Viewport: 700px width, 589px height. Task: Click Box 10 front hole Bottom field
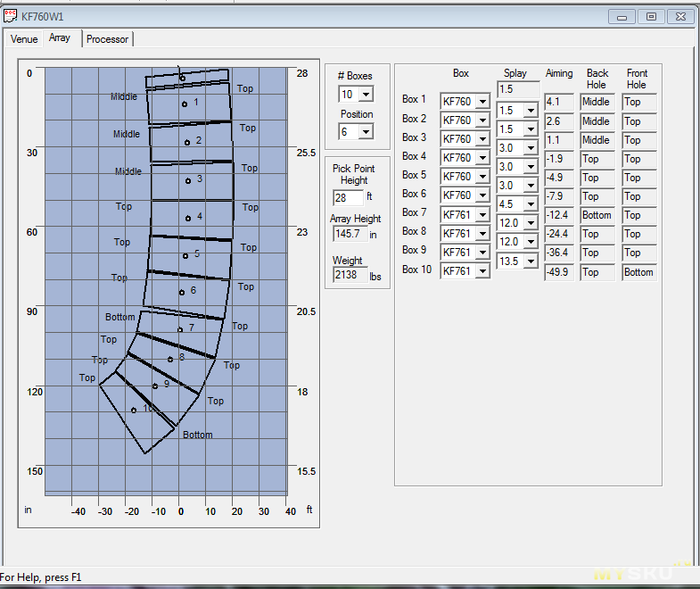click(x=639, y=272)
